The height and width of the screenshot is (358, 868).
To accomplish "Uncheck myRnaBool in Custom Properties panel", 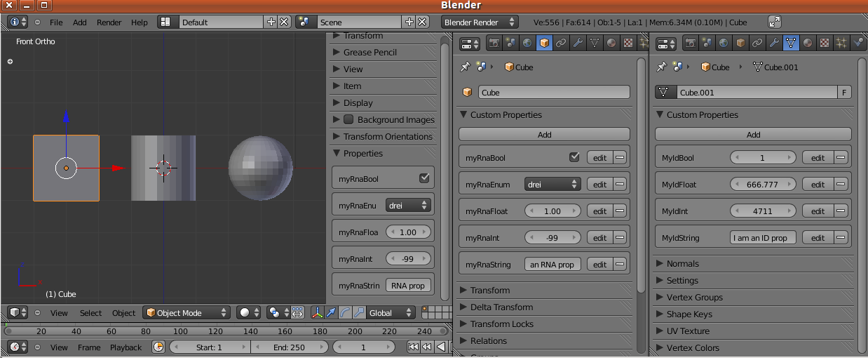I will click(x=574, y=157).
